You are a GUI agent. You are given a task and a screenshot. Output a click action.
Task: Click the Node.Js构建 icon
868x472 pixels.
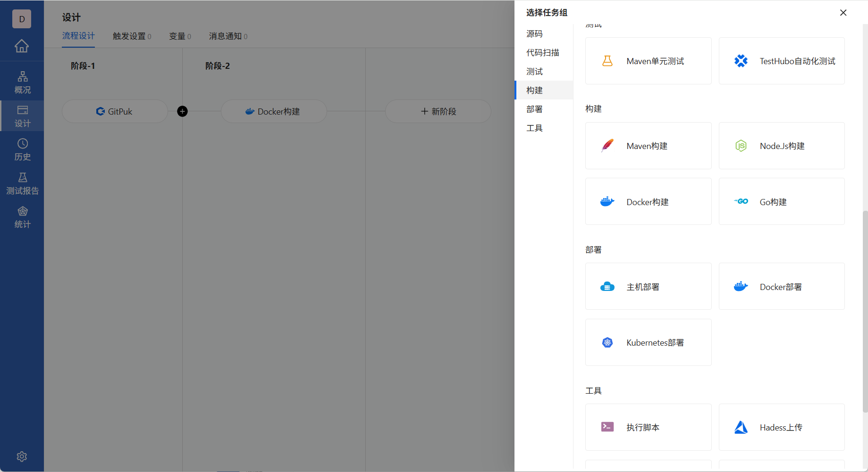[x=741, y=146]
